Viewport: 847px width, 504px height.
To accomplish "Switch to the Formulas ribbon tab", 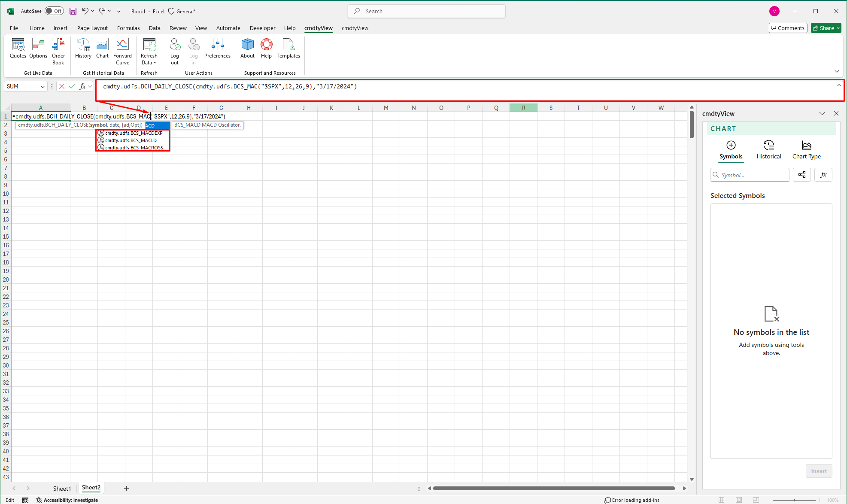I will pos(128,28).
